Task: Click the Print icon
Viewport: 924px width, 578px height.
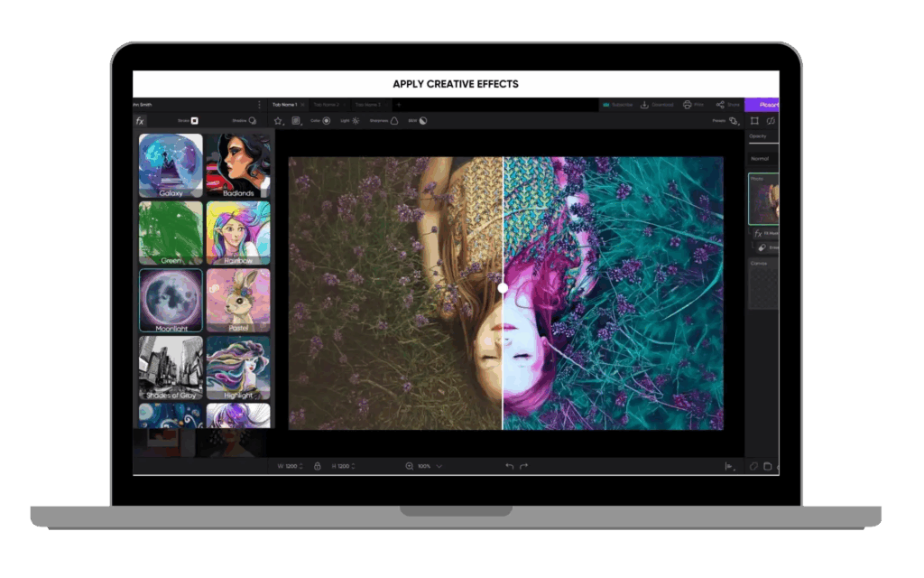Action: click(x=688, y=105)
